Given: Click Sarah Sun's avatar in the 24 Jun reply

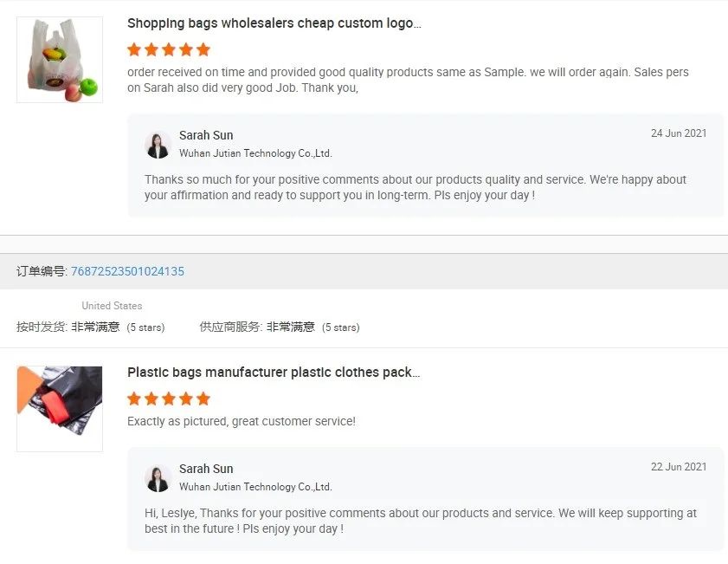Looking at the screenshot, I should pos(158,145).
